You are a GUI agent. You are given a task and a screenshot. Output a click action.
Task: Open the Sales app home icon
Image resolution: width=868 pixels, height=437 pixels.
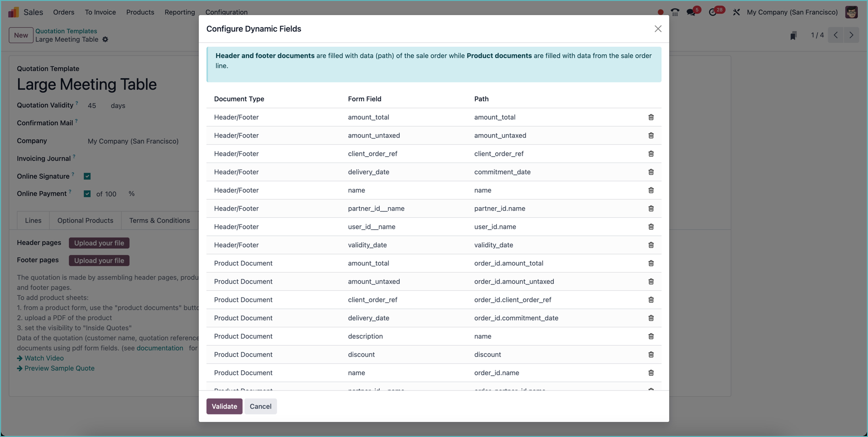(13, 12)
